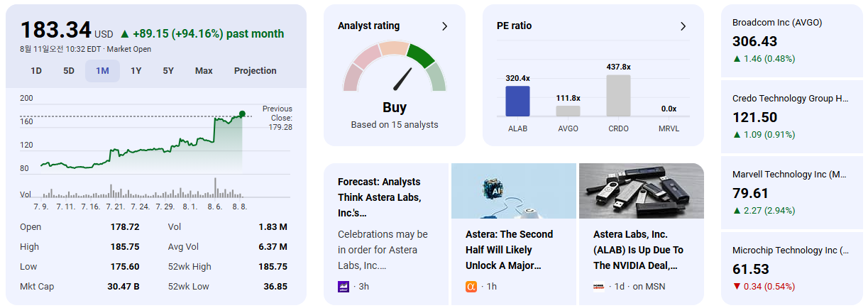Click the AVGO PE bar

568,111
